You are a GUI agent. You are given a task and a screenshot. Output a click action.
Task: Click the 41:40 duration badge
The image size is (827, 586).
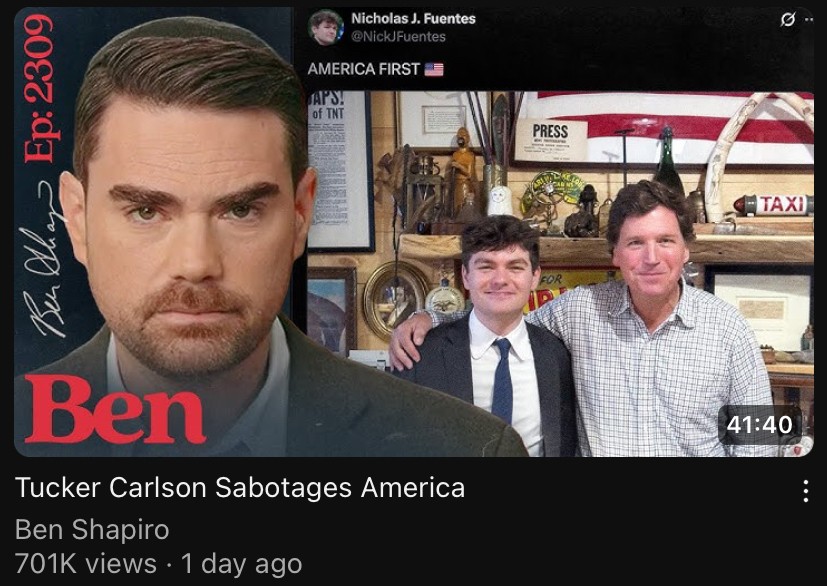tap(759, 425)
